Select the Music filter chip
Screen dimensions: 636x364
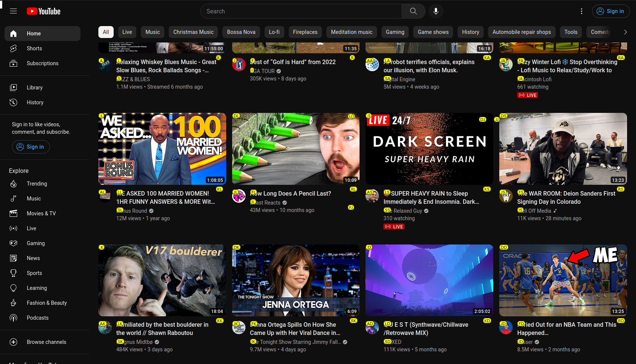[153, 32]
